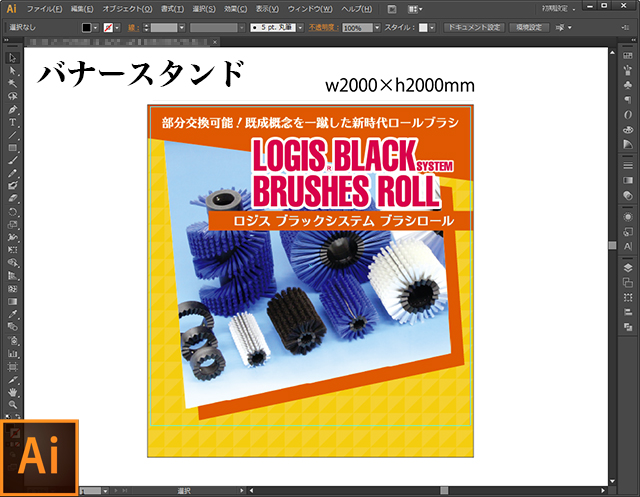Select the Paintbrush tool
The height and width of the screenshot is (497, 640).
point(12,160)
